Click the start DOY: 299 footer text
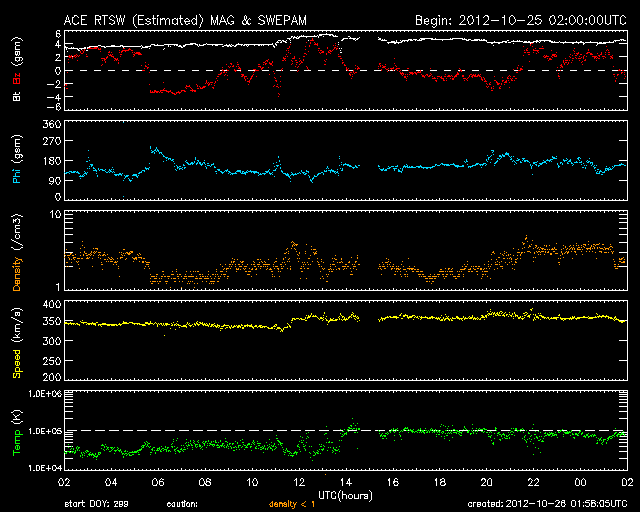Image resolution: width=640 pixels, height=512 pixels. point(96,504)
